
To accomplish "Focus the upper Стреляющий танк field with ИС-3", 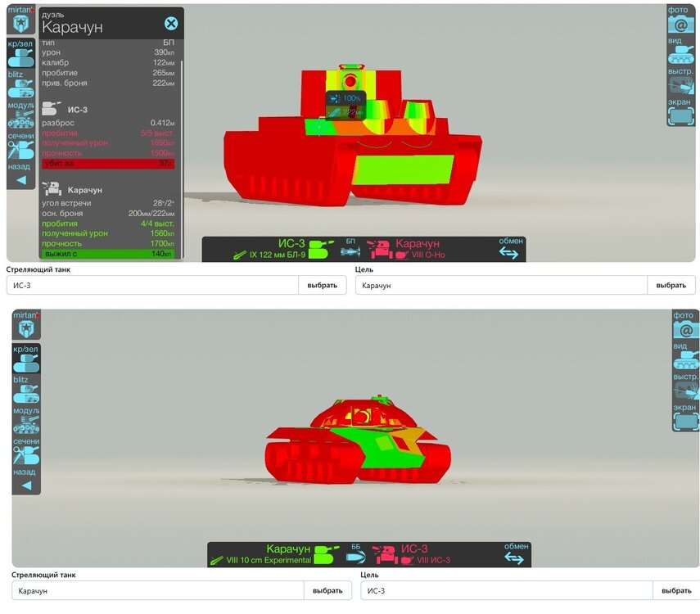I will coord(152,286).
